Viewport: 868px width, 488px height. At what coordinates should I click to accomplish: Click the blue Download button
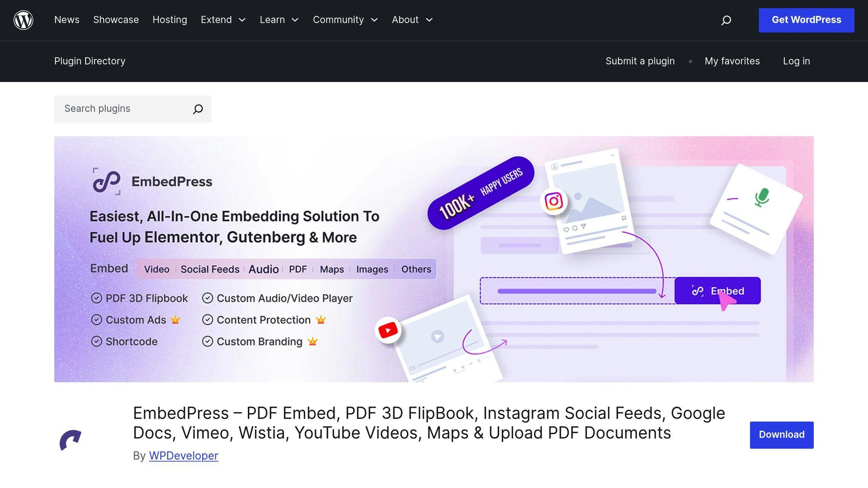click(x=781, y=435)
